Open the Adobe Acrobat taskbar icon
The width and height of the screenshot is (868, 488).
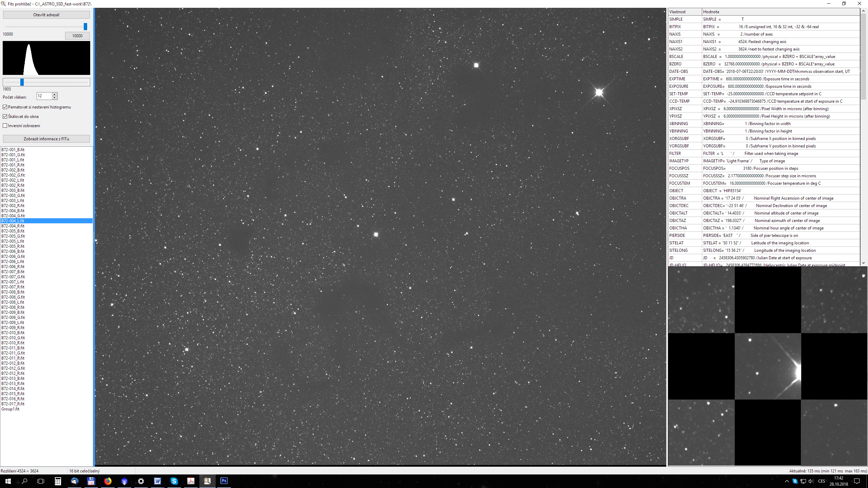click(191, 481)
